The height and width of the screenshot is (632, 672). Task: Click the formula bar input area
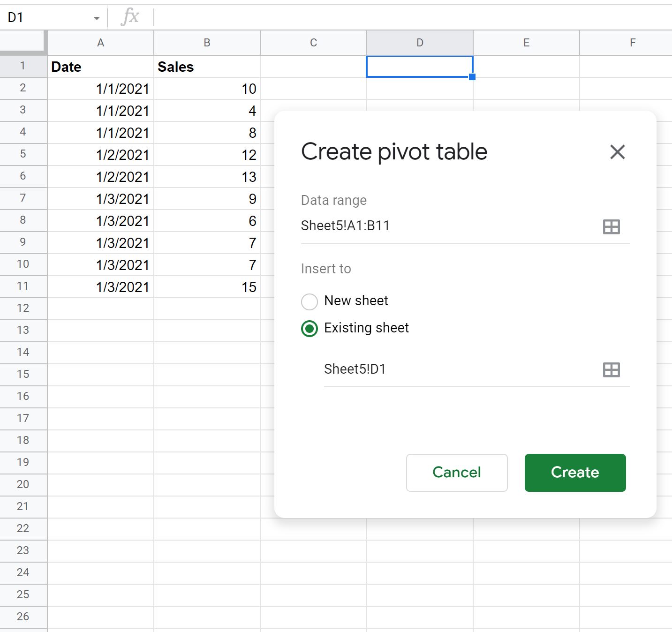[x=413, y=18]
